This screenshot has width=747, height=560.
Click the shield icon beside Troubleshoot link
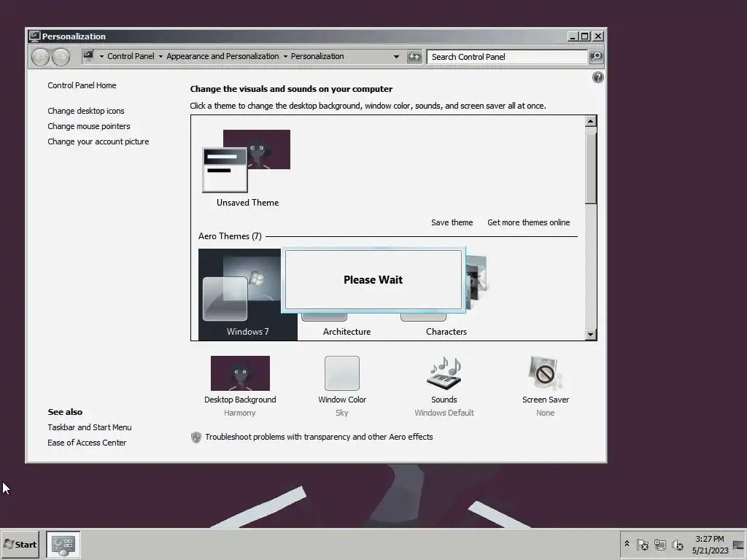coord(196,437)
